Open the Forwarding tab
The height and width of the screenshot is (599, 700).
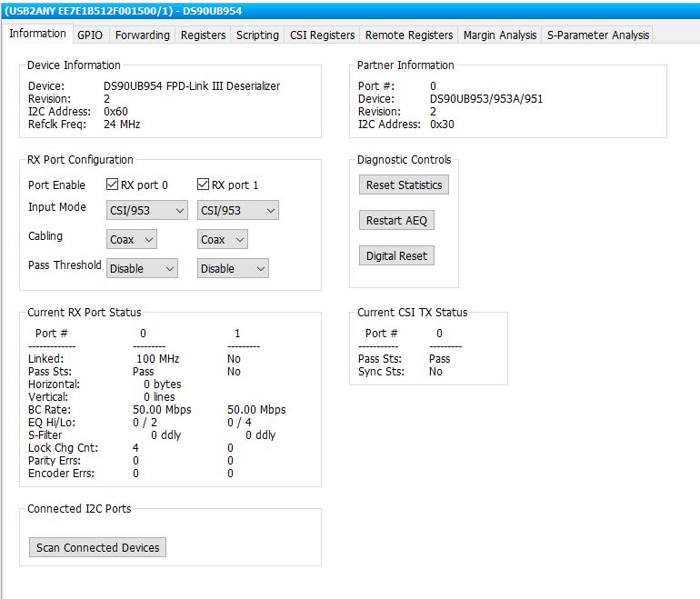pos(143,35)
